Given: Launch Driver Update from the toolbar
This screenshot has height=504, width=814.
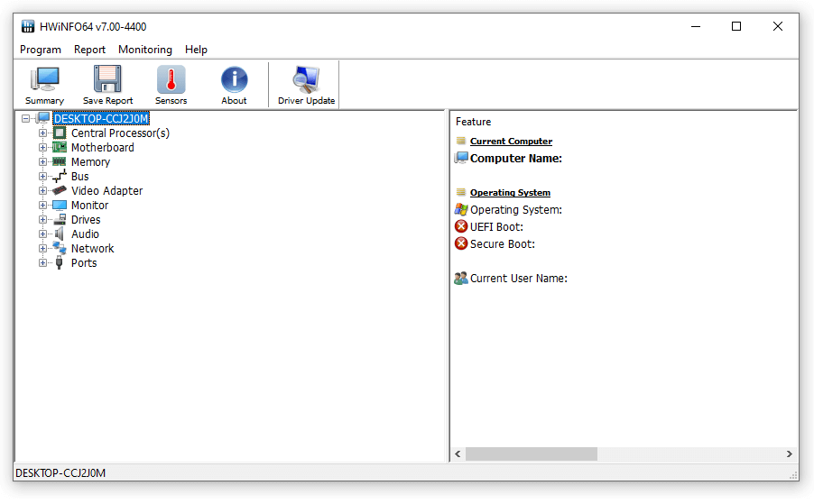Looking at the screenshot, I should pyautogui.click(x=306, y=86).
